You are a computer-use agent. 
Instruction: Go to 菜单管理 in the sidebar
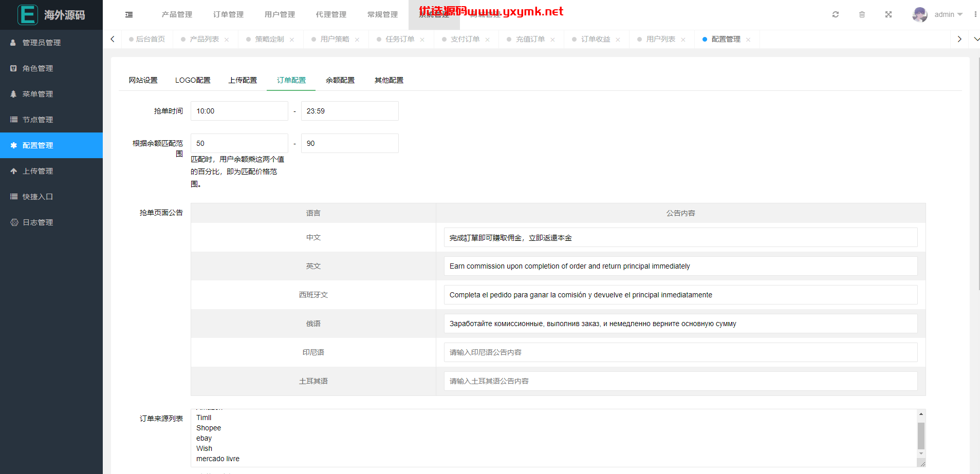(x=51, y=94)
